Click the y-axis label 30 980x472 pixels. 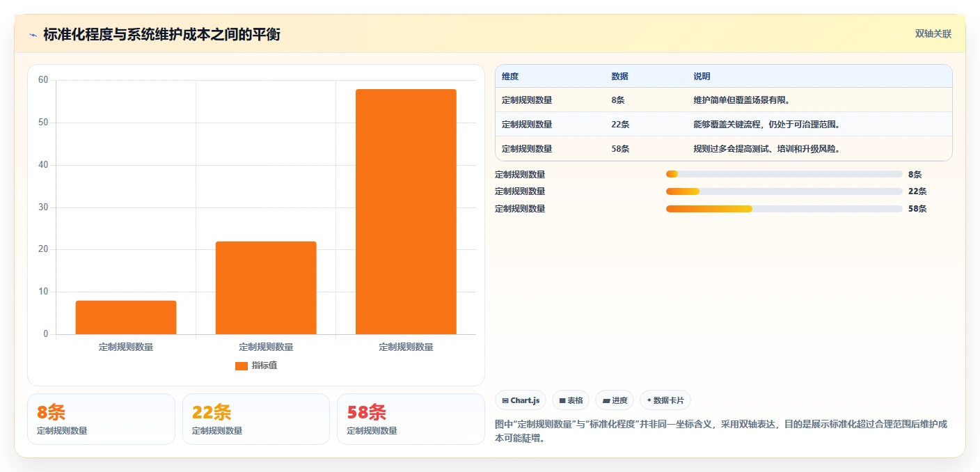[x=43, y=207]
